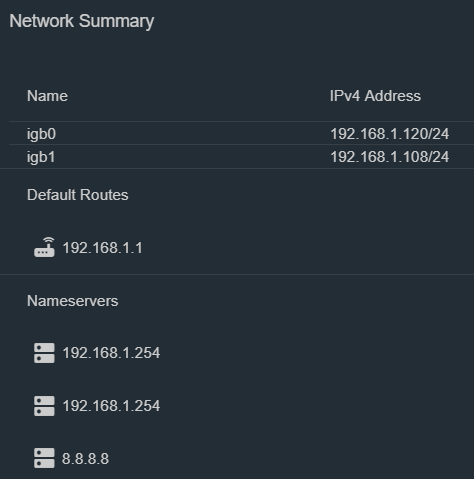Click default route address 192.168.1.1
Viewport: 474px width, 479px height.
[103, 248]
